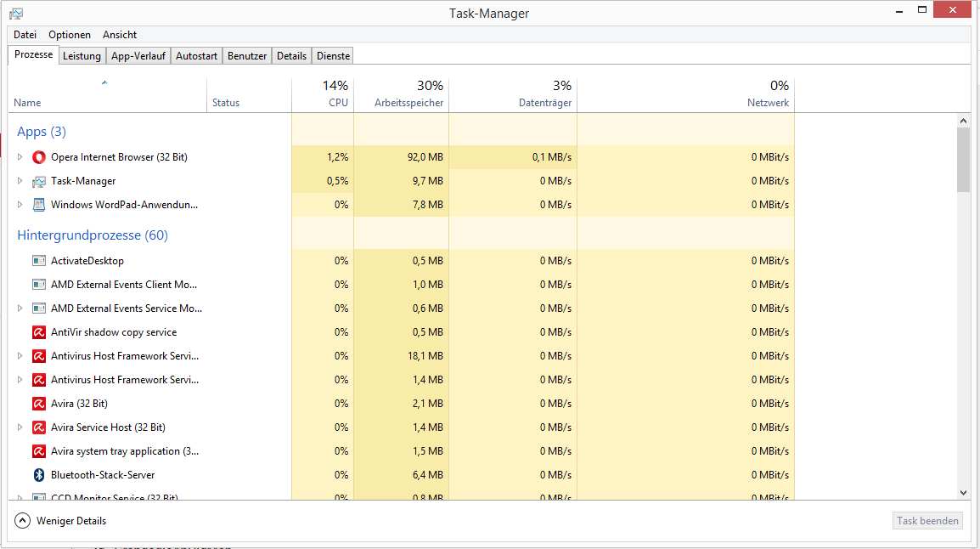
Task: Click the Avira Service Host icon
Action: [x=39, y=427]
